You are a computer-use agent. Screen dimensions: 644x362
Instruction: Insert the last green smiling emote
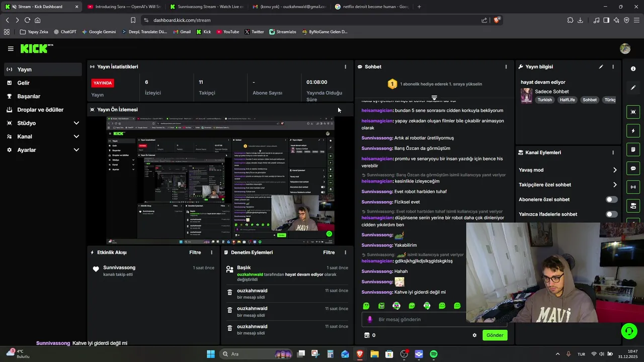457,306
